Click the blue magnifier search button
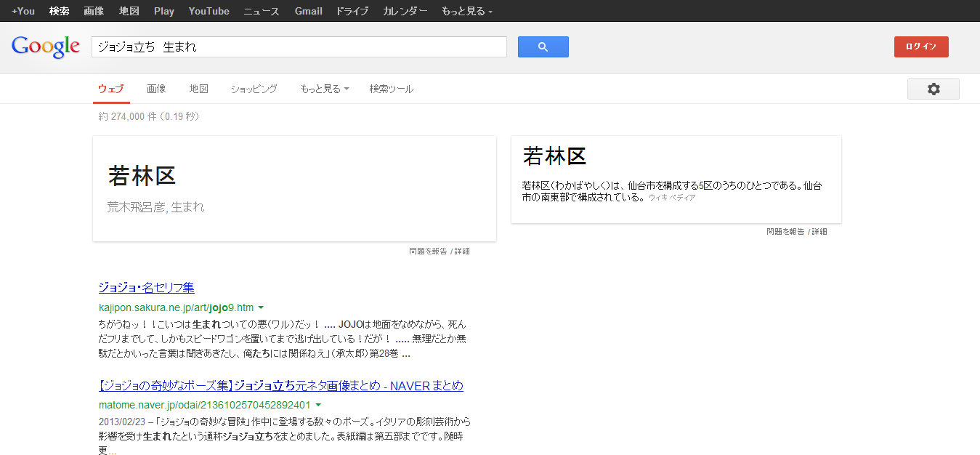The image size is (980, 455). (543, 47)
